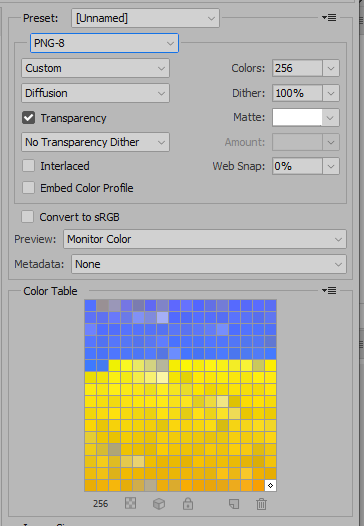Image resolution: width=364 pixels, height=526 pixels.
Task: Click the white Matte color swatch
Action: [x=297, y=117]
